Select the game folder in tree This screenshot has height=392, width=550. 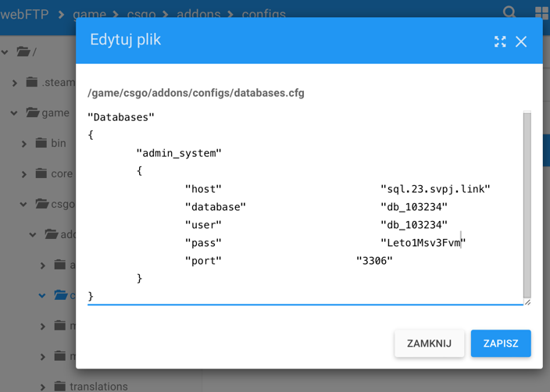(x=55, y=112)
